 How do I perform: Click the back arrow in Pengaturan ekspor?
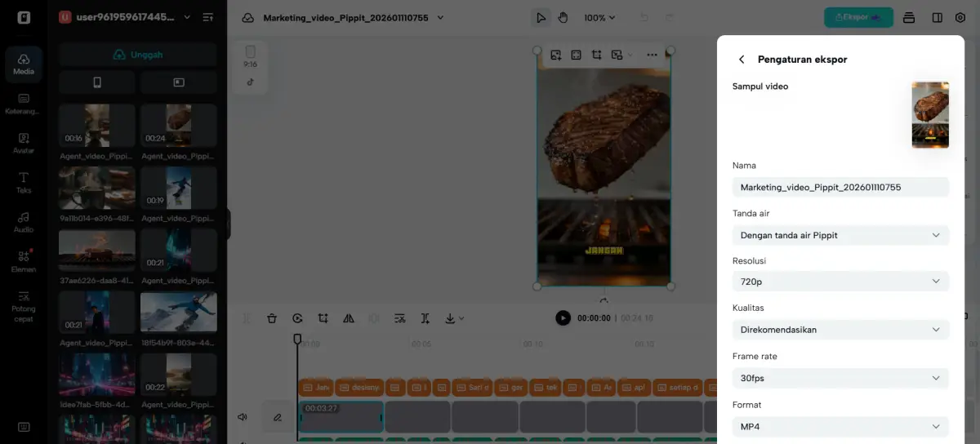pos(742,60)
